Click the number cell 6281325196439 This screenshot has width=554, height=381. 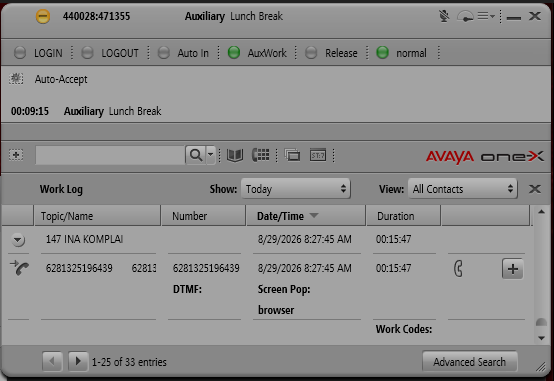coord(206,268)
